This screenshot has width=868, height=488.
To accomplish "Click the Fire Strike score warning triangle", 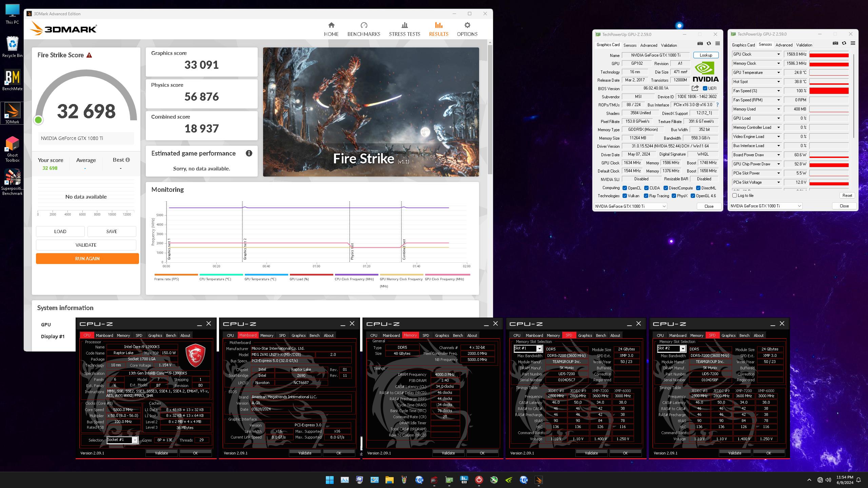I will click(x=89, y=55).
